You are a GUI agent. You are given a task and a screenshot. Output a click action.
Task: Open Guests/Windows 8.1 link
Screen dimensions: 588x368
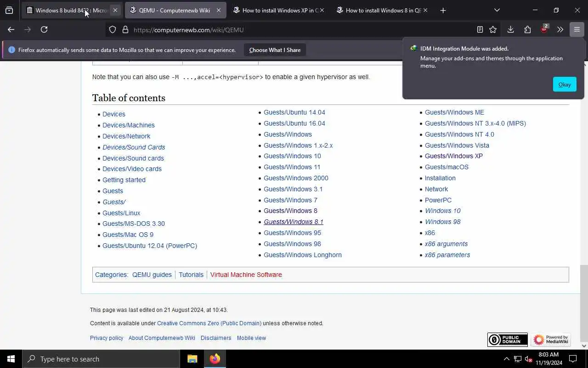click(x=294, y=222)
